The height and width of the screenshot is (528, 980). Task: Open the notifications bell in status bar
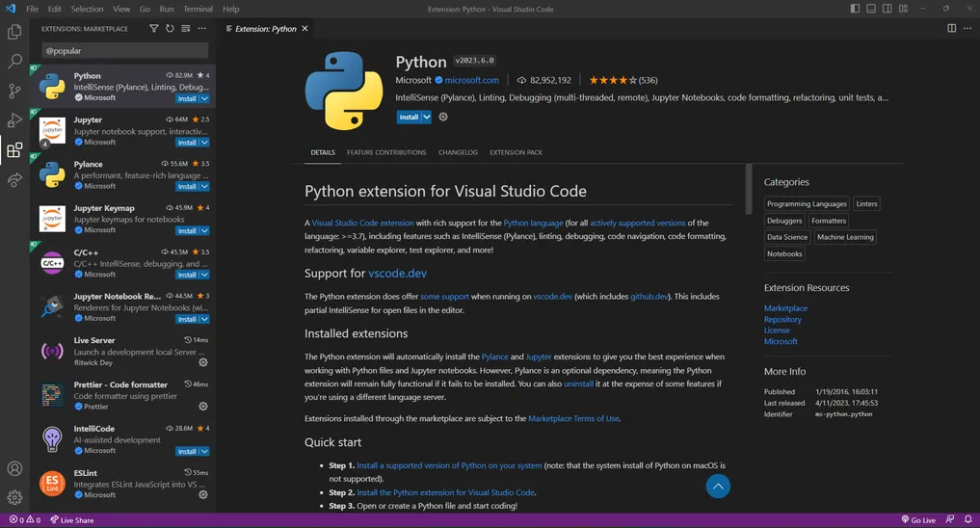[968, 520]
